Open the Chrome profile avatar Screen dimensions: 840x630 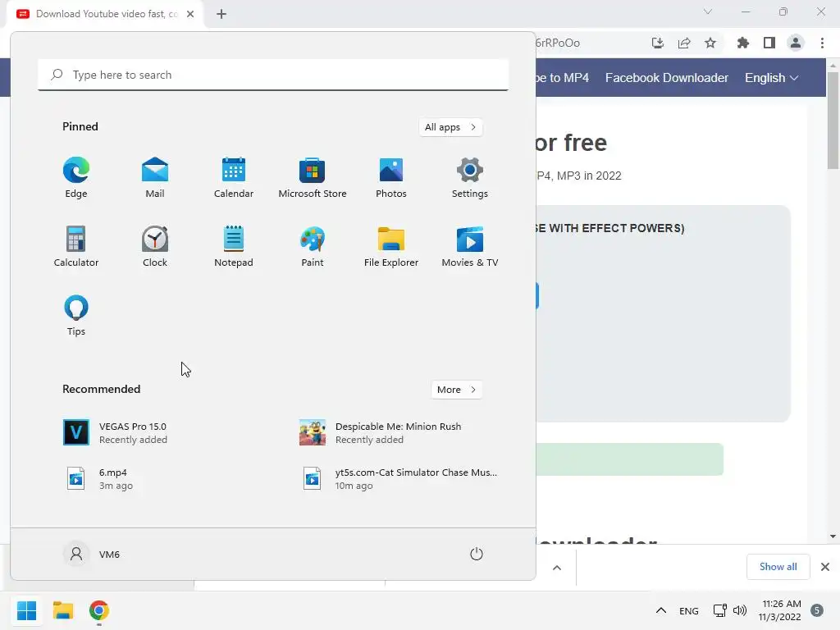click(796, 43)
